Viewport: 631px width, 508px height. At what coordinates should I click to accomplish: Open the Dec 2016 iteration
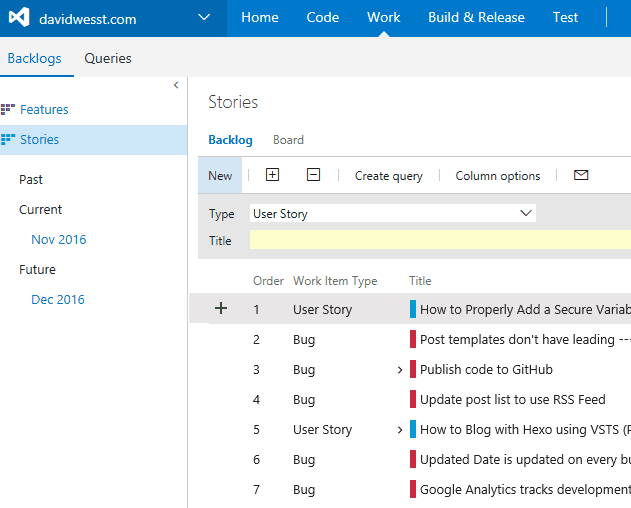(x=58, y=299)
